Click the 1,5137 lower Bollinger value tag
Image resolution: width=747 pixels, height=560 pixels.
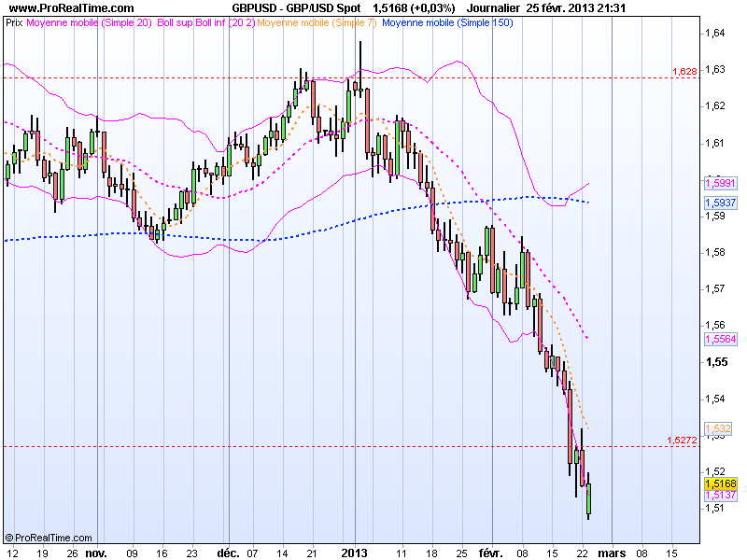[x=720, y=496]
